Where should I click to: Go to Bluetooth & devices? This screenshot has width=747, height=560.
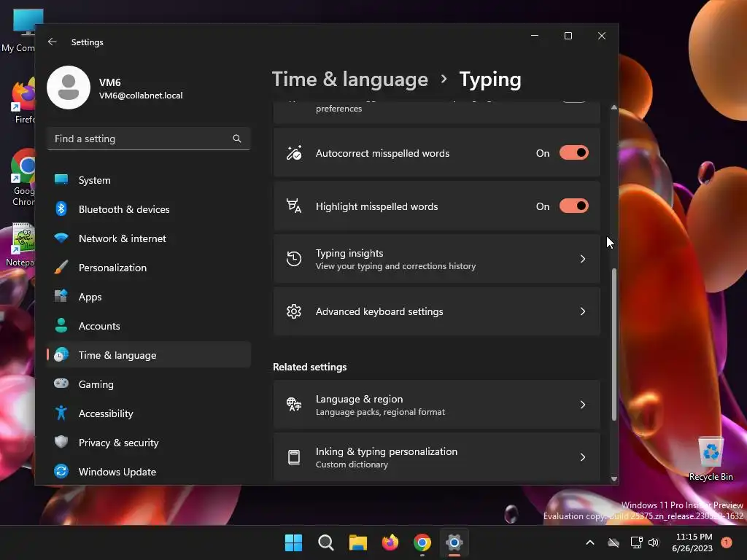click(x=149, y=209)
